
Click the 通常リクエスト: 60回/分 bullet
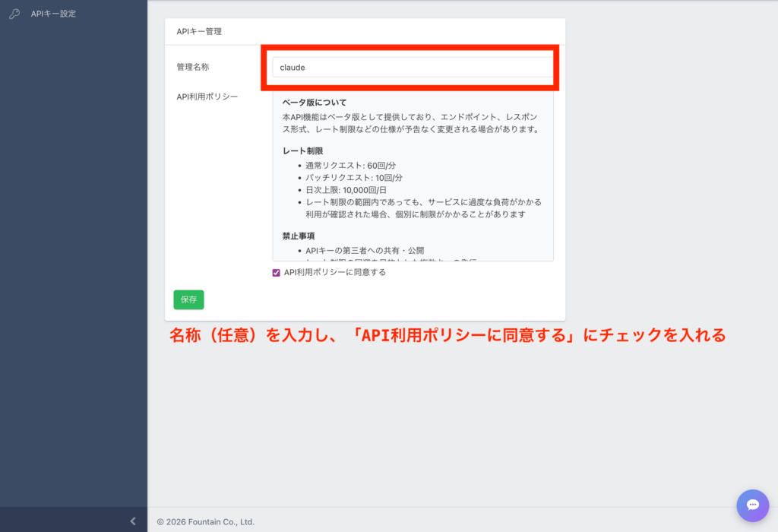(350, 165)
